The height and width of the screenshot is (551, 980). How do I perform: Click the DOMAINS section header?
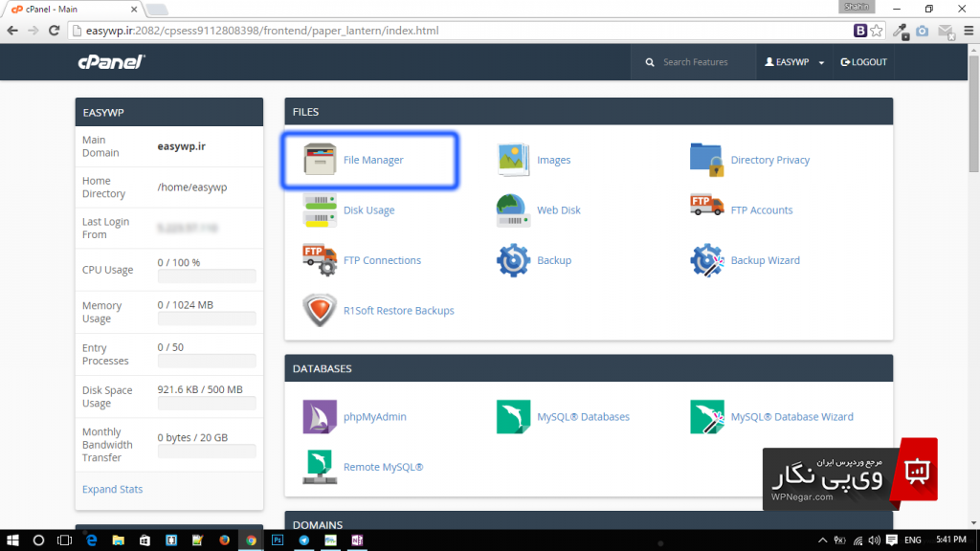tap(589, 521)
